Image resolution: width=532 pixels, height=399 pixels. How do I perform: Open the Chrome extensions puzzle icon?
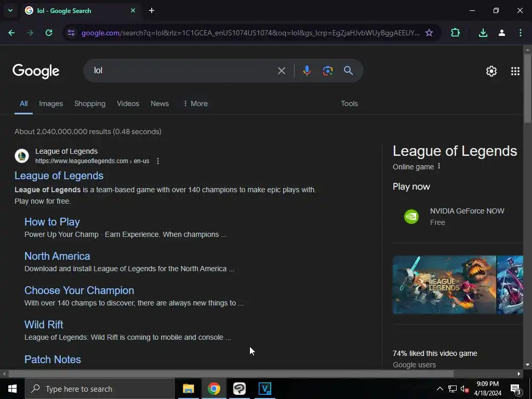click(x=455, y=33)
